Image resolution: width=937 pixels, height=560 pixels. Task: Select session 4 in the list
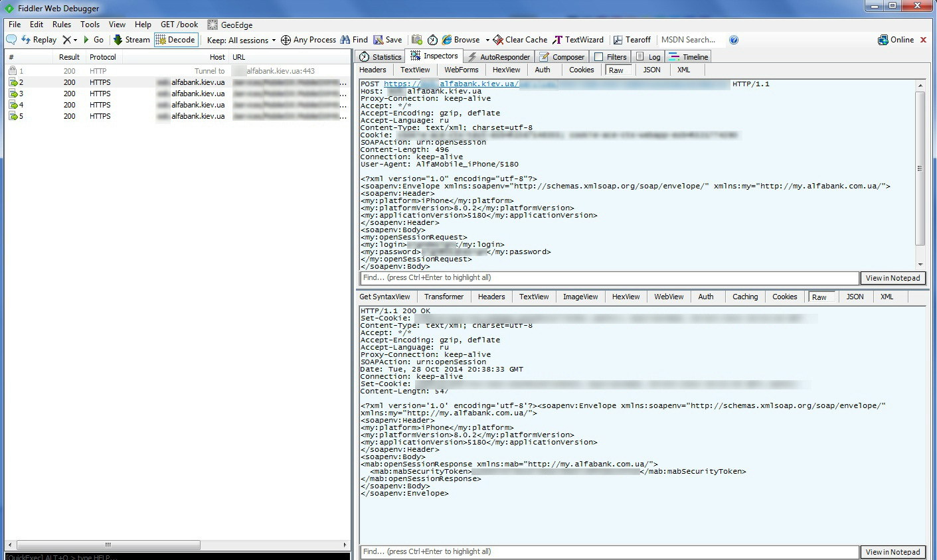pyautogui.click(x=177, y=105)
